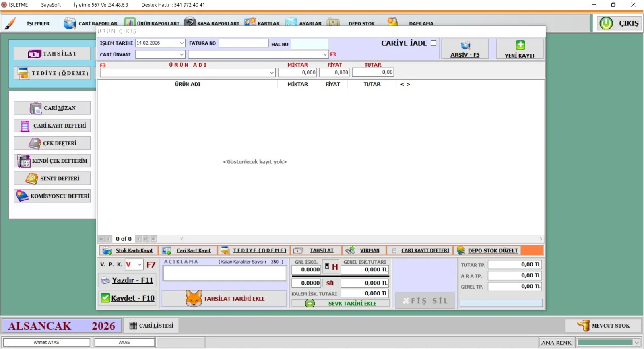Open the CARİ RAPORLAR menu
Screen dimensions: 644x349
[91, 23]
